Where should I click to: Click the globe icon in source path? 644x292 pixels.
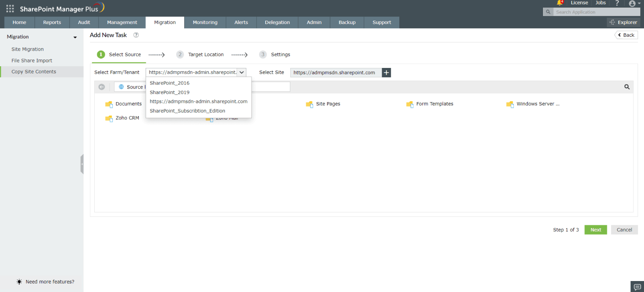[x=121, y=87]
